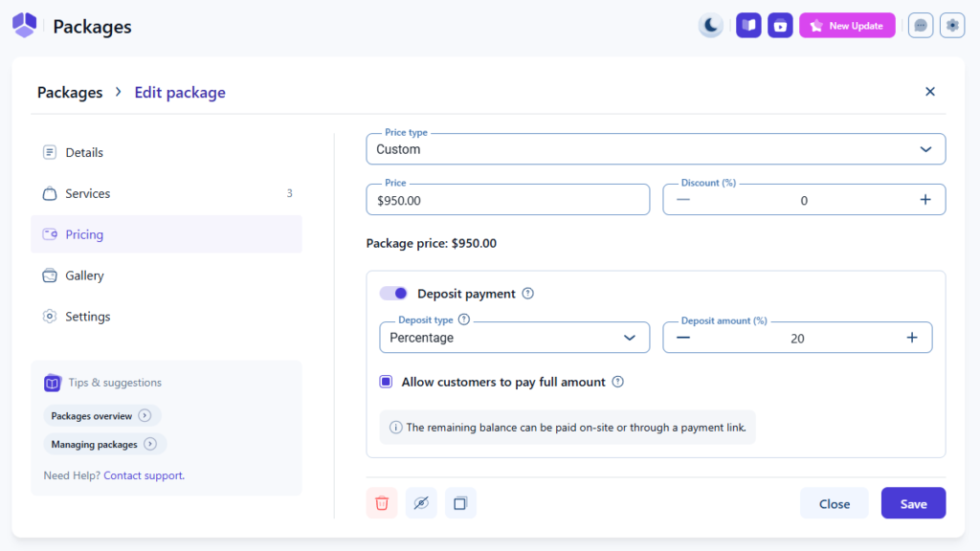The image size is (980, 551).
Task: Go to the Gallery section
Action: [84, 275]
